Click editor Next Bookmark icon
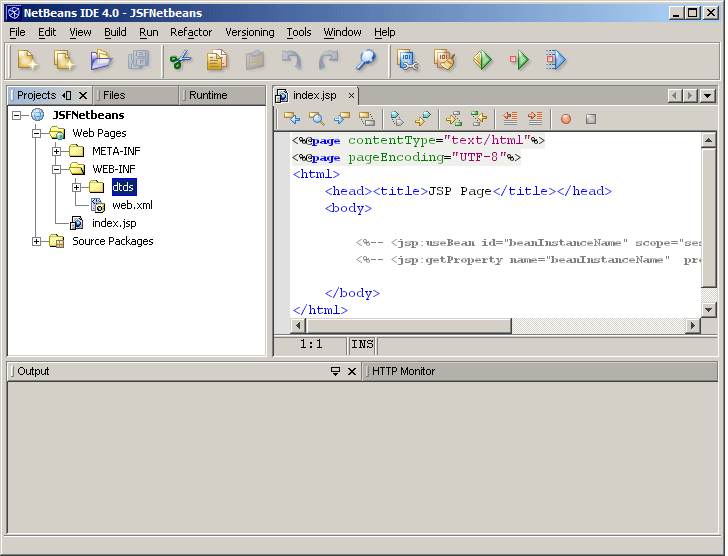Image resolution: width=728 pixels, height=556 pixels. [423, 119]
